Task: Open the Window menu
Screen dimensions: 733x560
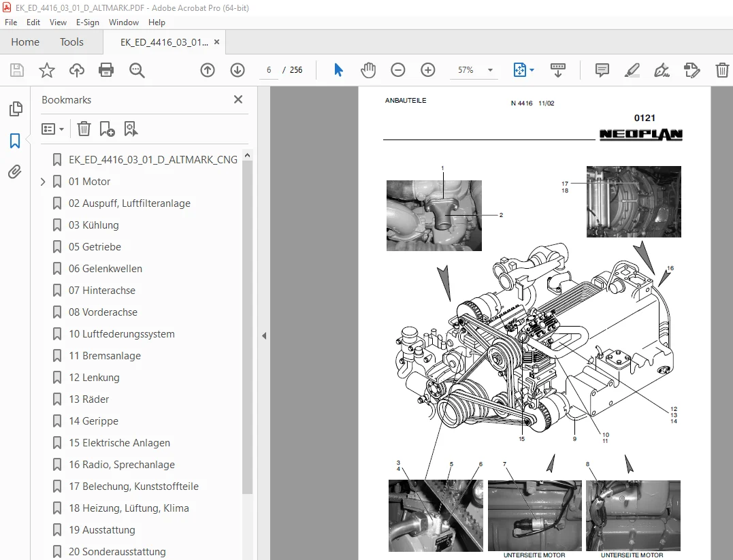Action: coord(123,22)
